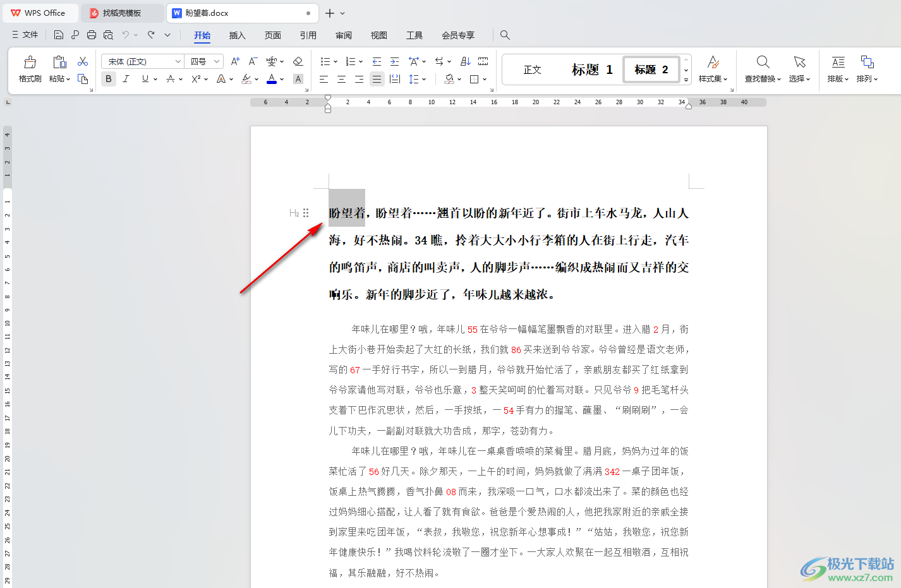Click the Redo arrow icon

[151, 35]
